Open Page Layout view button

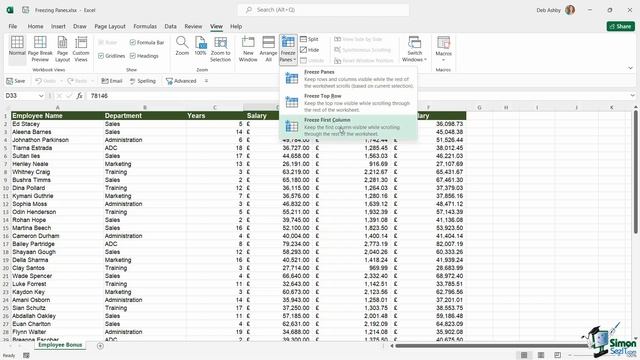[62, 49]
